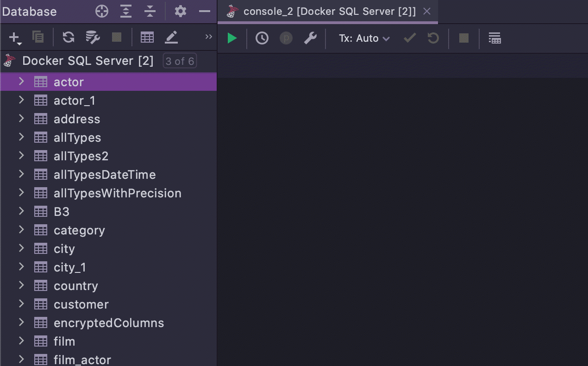Click the New plus button in Database toolbar
The image size is (588, 366).
coord(15,38)
